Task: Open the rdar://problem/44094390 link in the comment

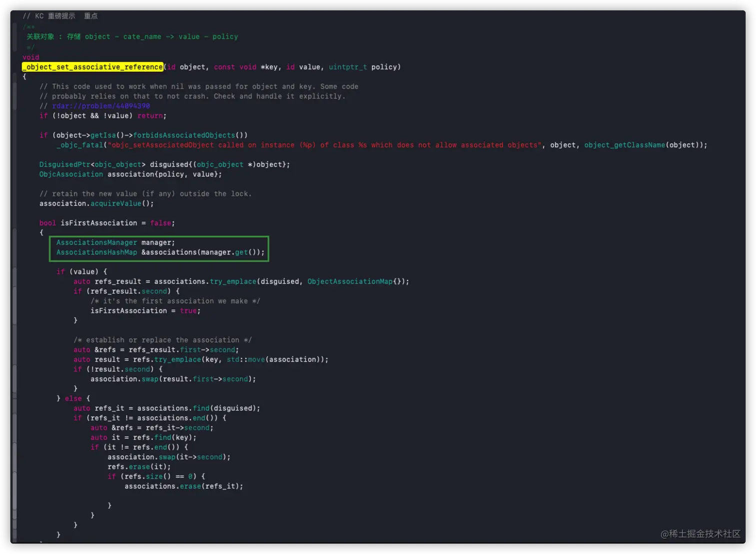Action: pos(101,106)
